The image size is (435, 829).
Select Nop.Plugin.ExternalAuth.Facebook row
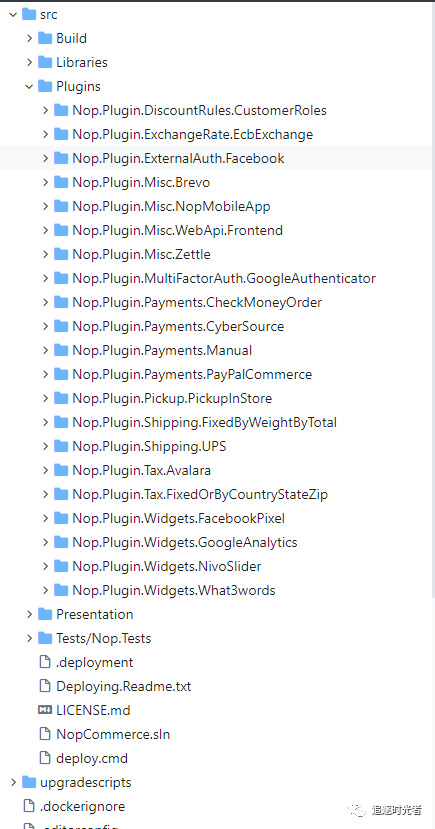pyautogui.click(x=217, y=158)
